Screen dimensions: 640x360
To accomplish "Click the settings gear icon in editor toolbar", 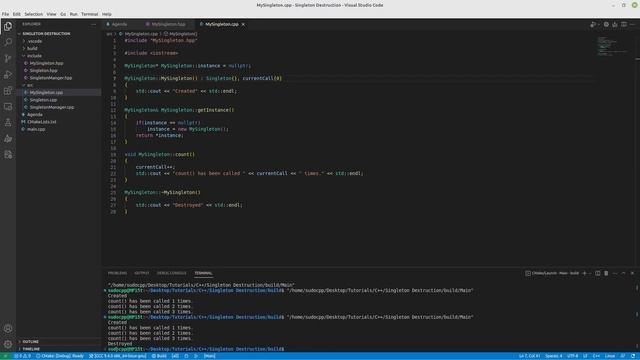I will click(606, 24).
